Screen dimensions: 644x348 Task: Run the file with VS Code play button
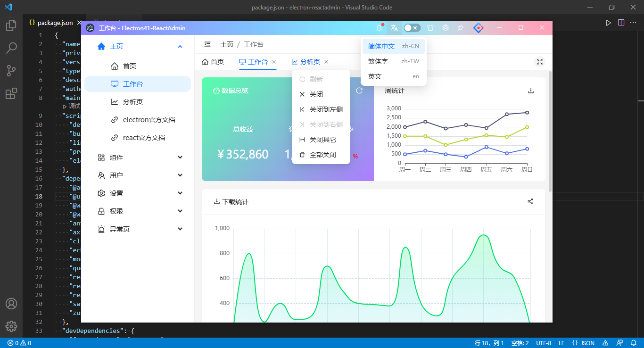[x=609, y=22]
